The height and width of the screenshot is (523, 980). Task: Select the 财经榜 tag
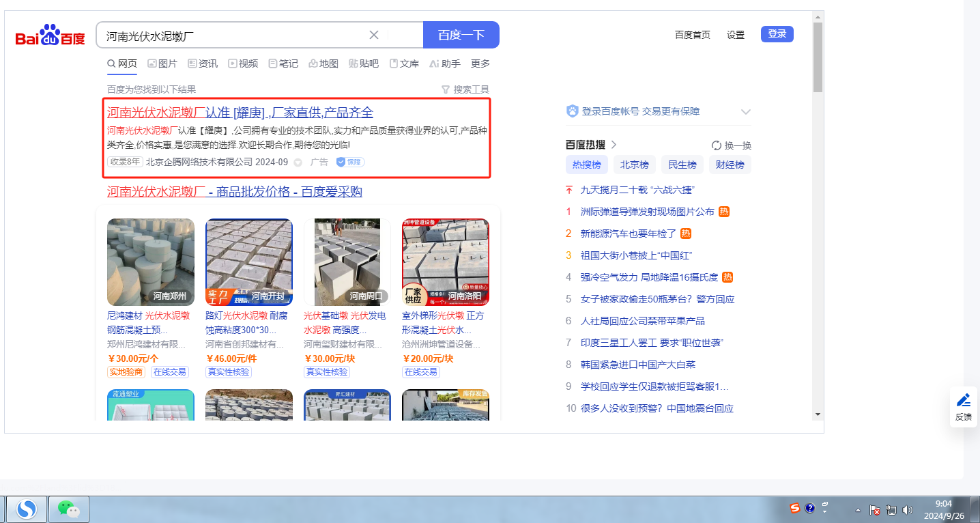coord(730,165)
